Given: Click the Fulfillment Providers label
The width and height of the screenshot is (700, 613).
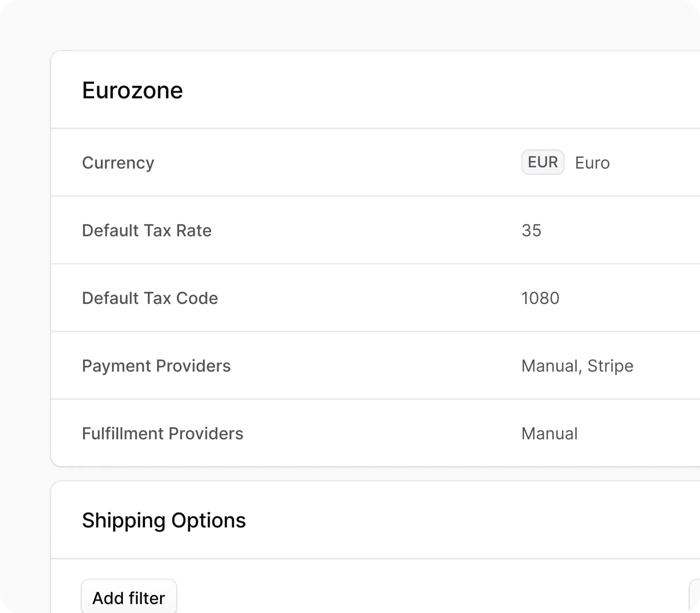Looking at the screenshot, I should [x=162, y=434].
